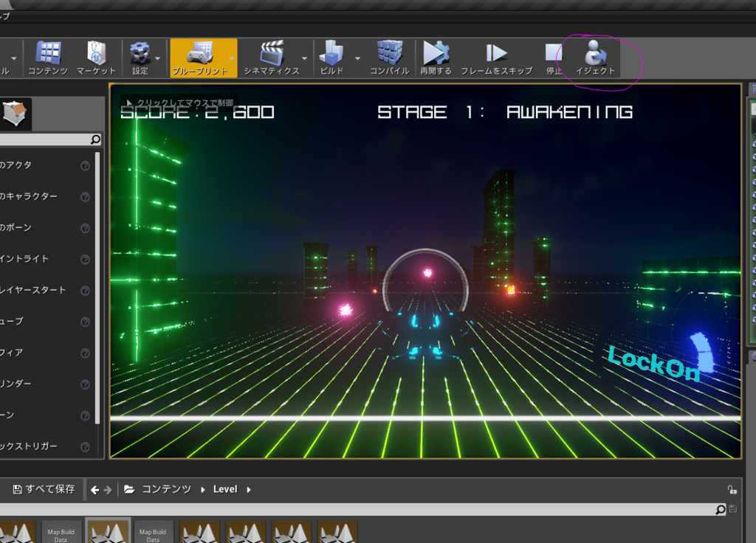Select the のキャラクター list item

point(47,196)
